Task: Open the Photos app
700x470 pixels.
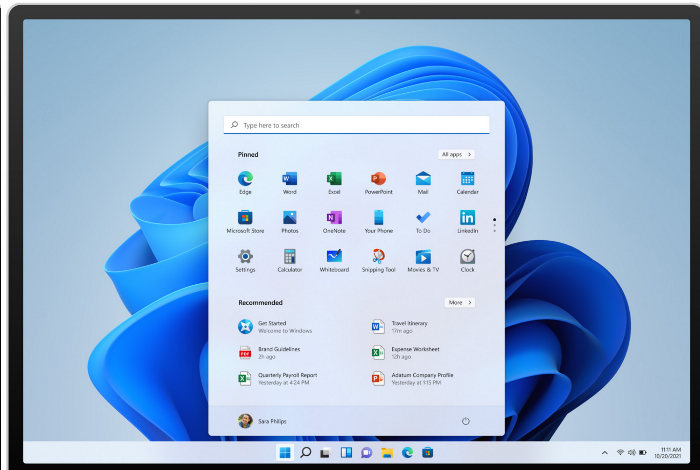Action: tap(289, 221)
